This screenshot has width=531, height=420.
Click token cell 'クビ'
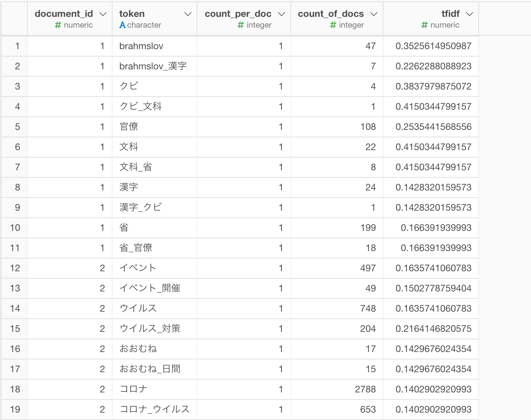pyautogui.click(x=155, y=86)
